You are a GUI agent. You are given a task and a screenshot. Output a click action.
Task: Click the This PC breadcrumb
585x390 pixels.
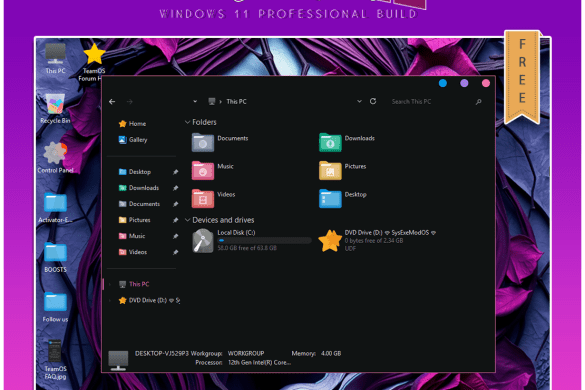236,102
